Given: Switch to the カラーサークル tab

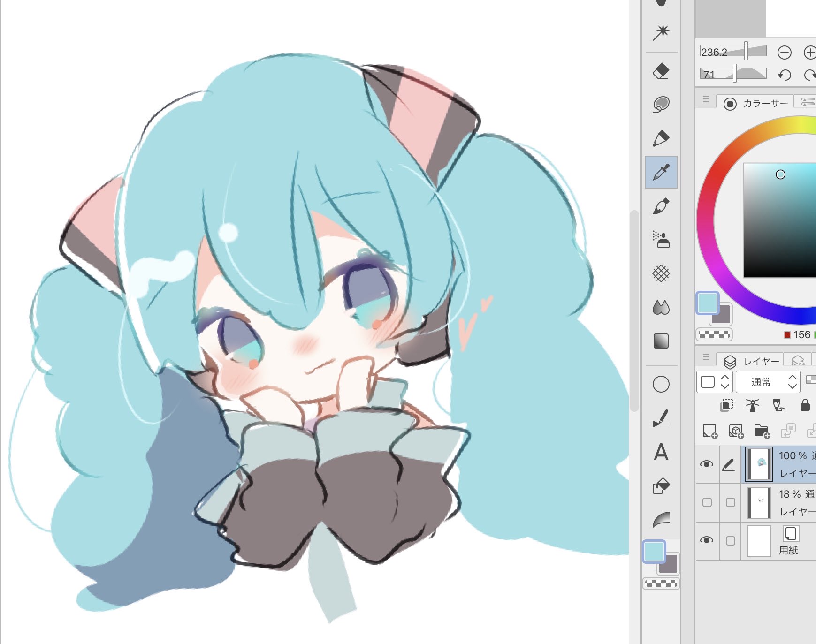Looking at the screenshot, I should click(x=757, y=103).
